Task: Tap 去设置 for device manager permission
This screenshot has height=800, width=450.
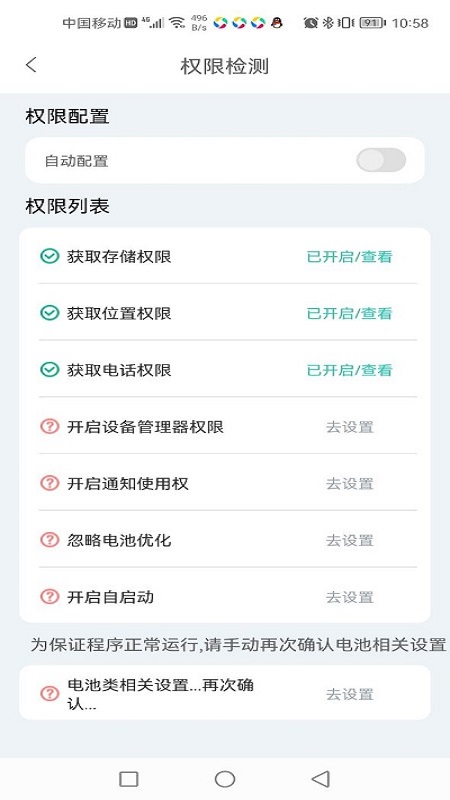Action: (x=350, y=427)
